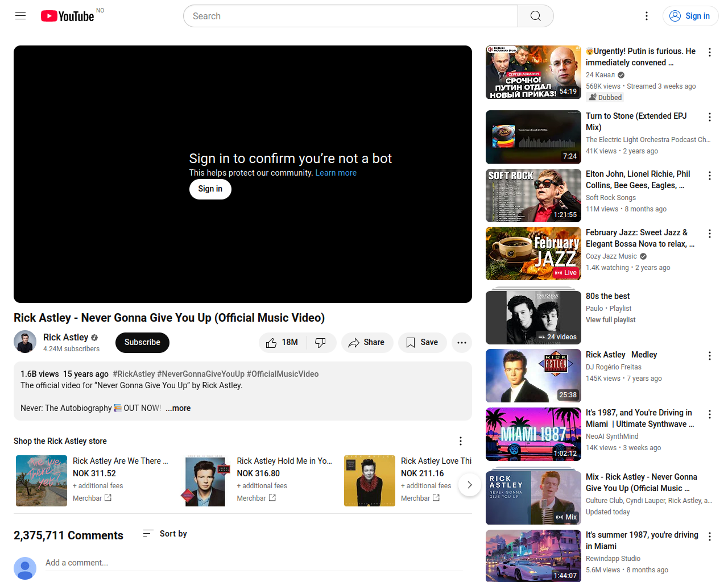Open Mix Rick Astley Never Gonna thumbnail

(533, 497)
